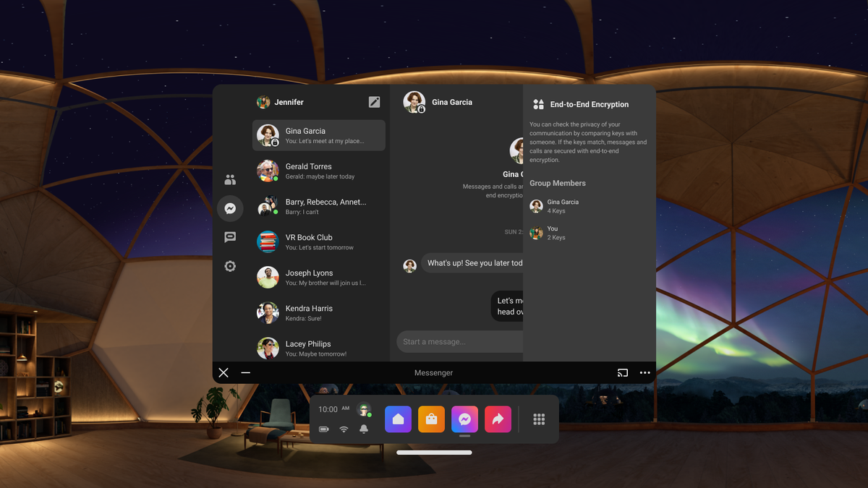Open the app library grid icon
Screen dimensions: 868x488
coord(539,419)
